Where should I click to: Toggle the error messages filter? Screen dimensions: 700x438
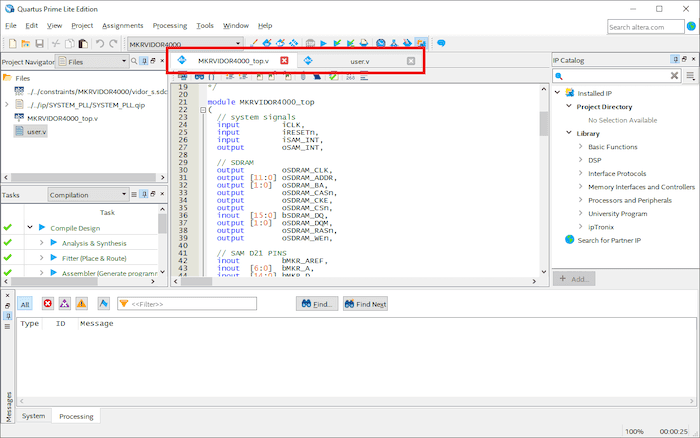pyautogui.click(x=47, y=303)
